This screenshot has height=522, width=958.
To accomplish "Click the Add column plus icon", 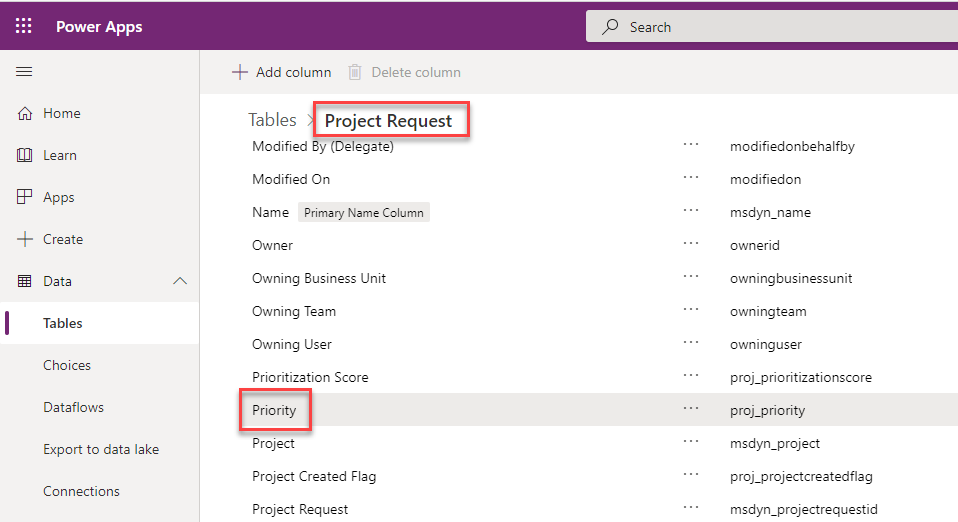I will tap(240, 72).
